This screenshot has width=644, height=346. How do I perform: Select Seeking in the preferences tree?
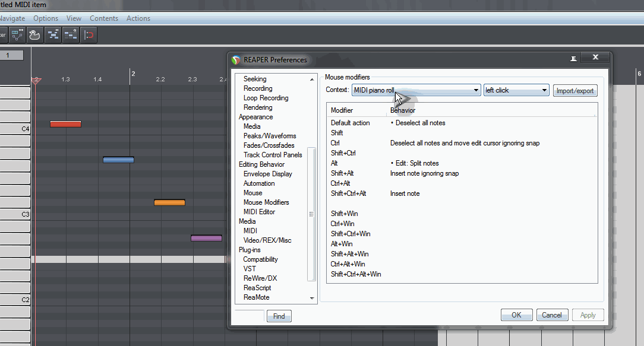[255, 79]
